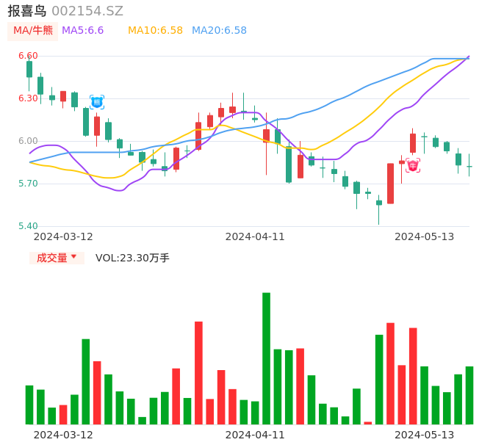This screenshot has width=504, height=445.
Task: Click the first green candlestick at the left edge
Action: point(29,69)
